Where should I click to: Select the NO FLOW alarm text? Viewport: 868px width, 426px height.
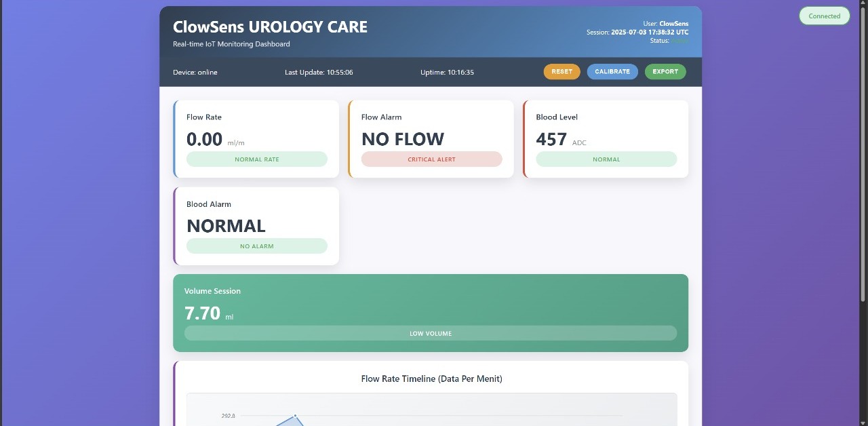(x=402, y=139)
